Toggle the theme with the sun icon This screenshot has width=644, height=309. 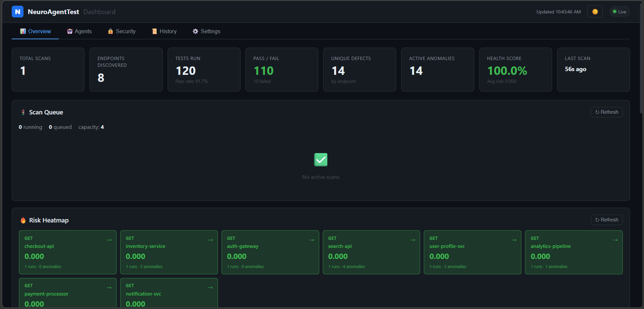pyautogui.click(x=595, y=11)
